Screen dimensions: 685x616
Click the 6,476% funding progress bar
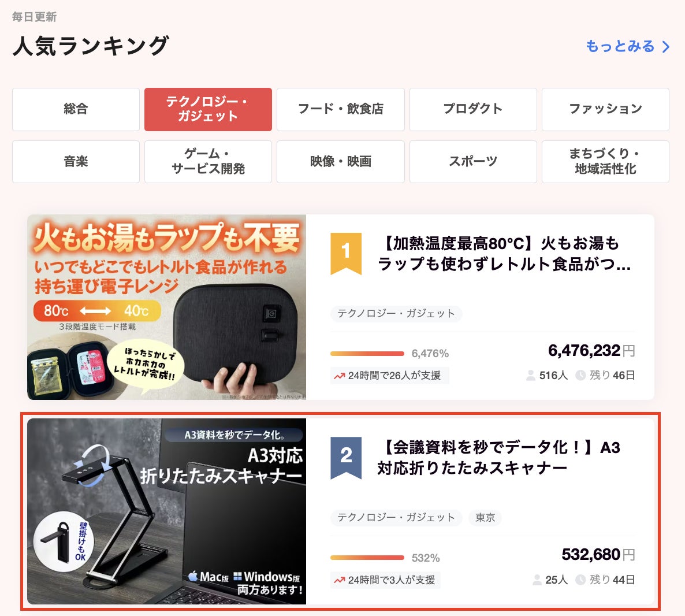[x=367, y=353]
